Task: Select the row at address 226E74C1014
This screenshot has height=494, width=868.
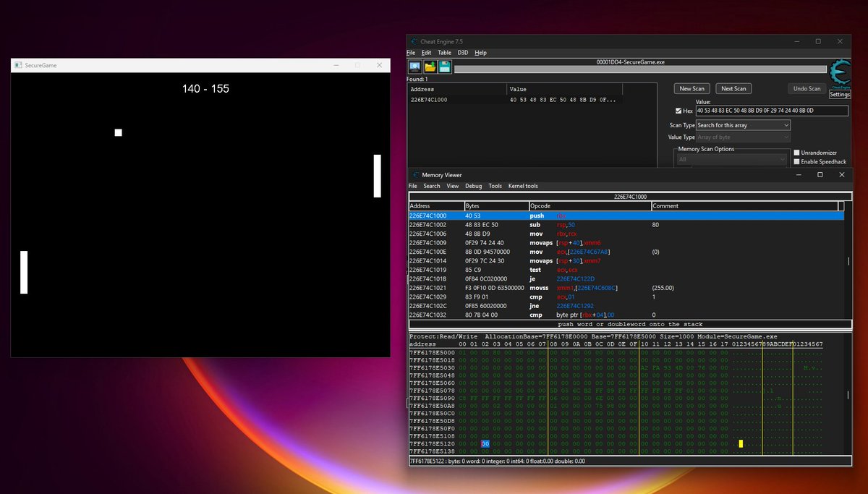Action: pyautogui.click(x=626, y=260)
